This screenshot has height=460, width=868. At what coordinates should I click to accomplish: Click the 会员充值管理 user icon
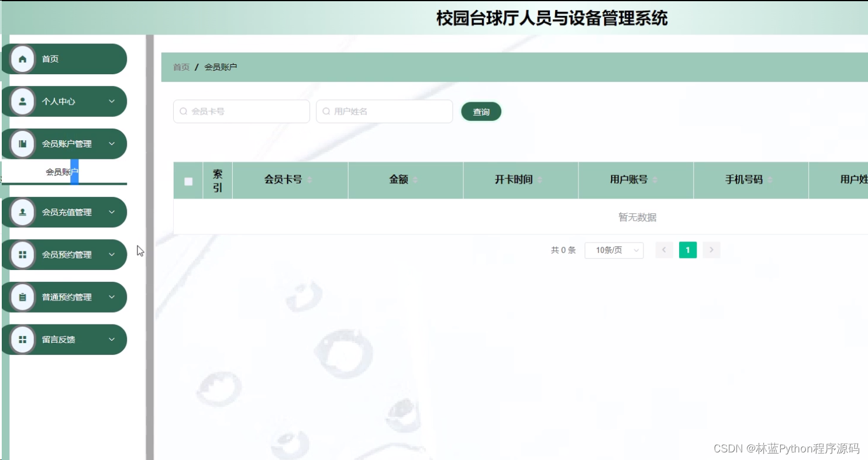[23, 212]
